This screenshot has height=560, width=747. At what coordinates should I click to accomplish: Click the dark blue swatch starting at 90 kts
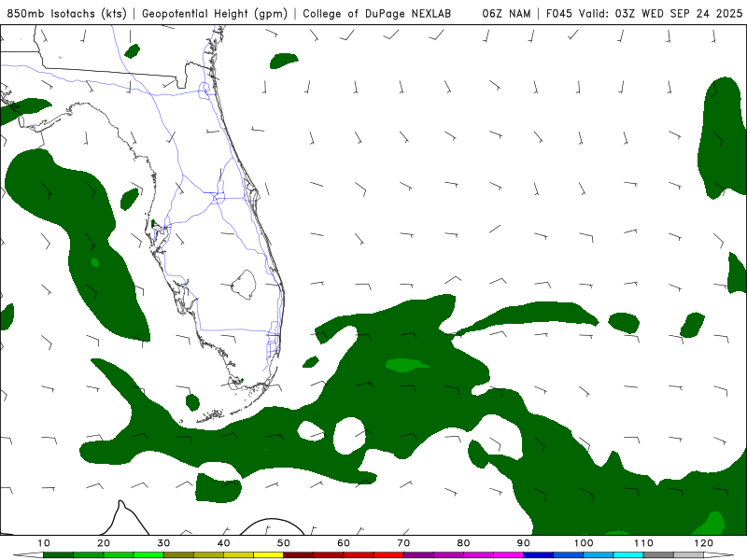(539, 554)
